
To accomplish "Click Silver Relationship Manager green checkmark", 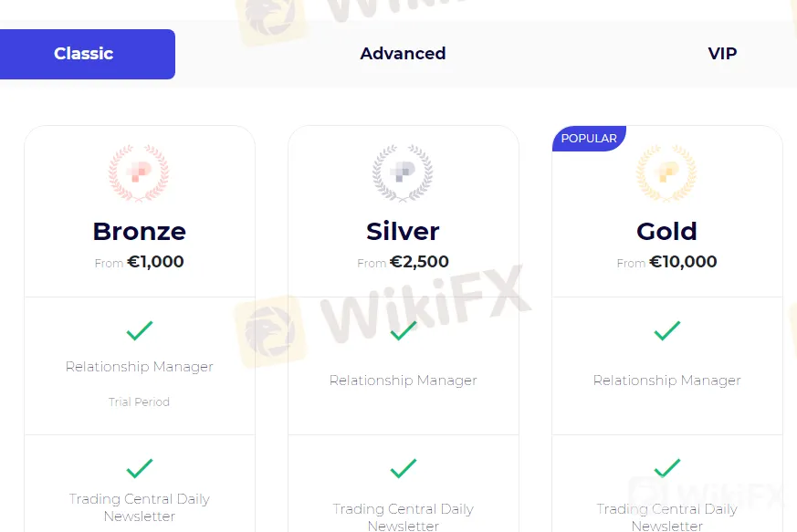I will [x=403, y=330].
